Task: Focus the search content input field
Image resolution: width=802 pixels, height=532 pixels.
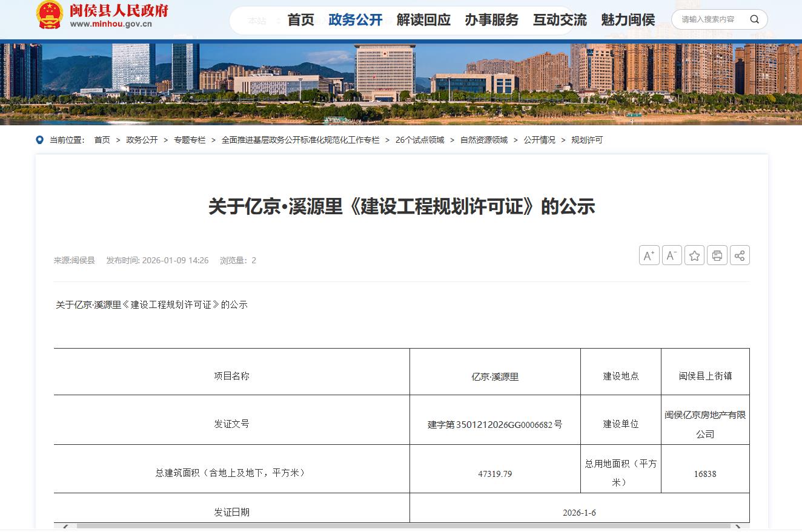Action: 709,19
